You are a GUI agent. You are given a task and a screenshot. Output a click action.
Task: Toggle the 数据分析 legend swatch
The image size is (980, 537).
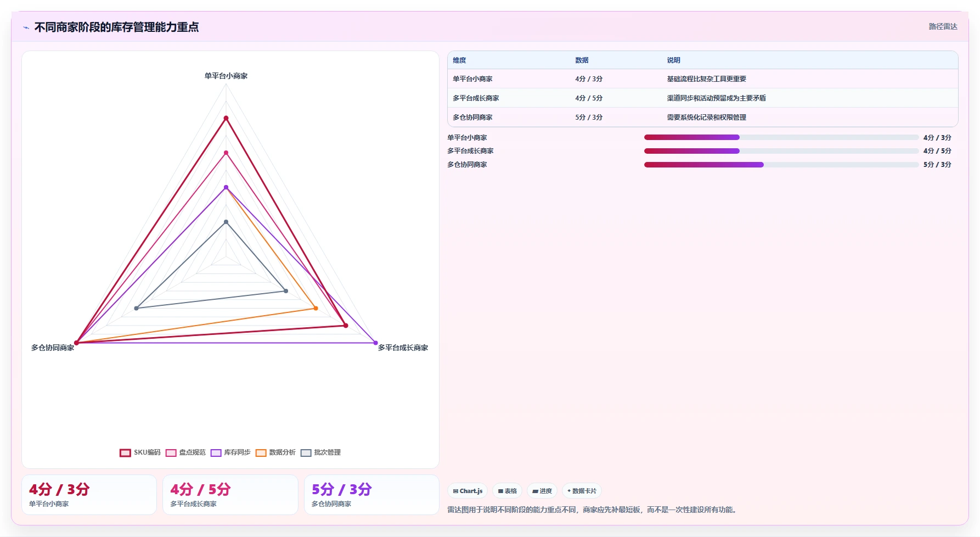[x=261, y=452]
